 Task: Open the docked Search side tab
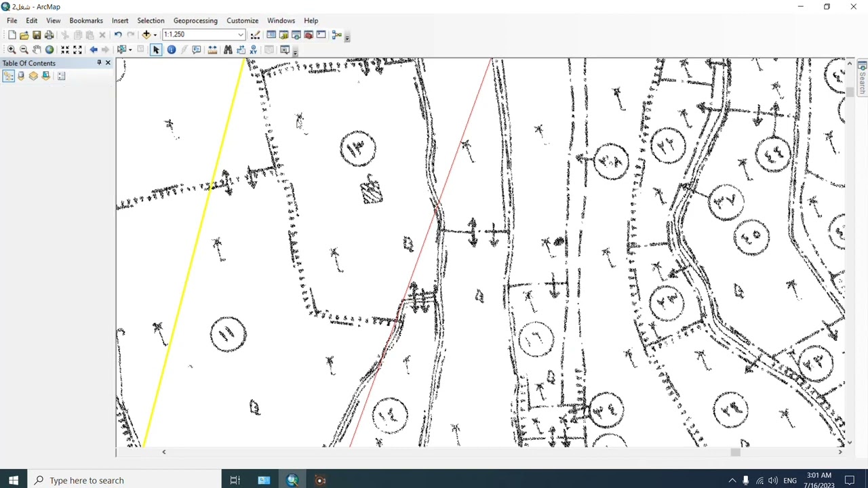point(862,77)
